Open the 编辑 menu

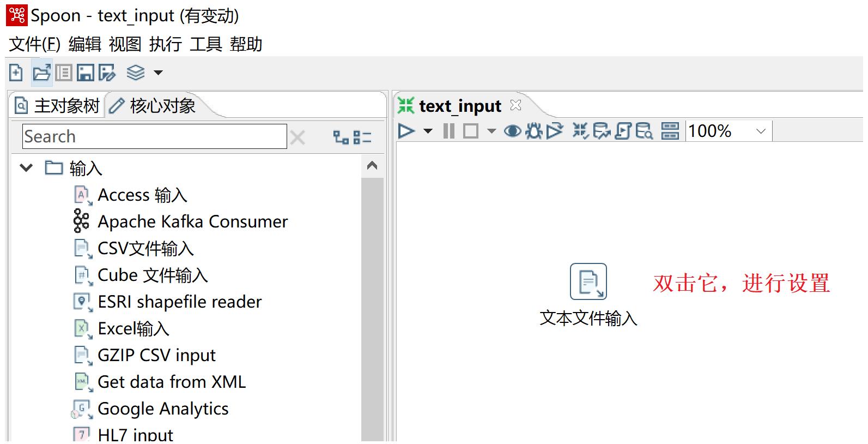pos(85,44)
